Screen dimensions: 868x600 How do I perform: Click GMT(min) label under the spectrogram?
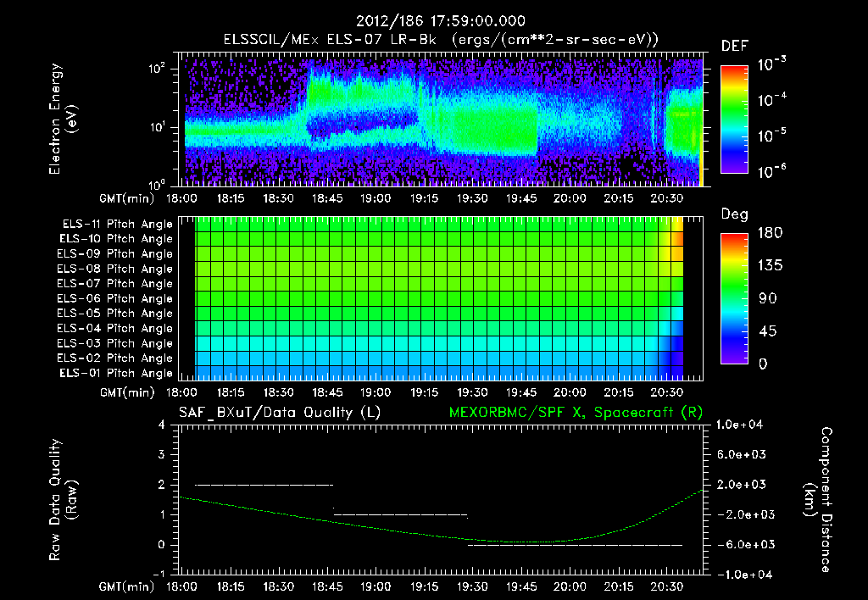[x=127, y=198]
